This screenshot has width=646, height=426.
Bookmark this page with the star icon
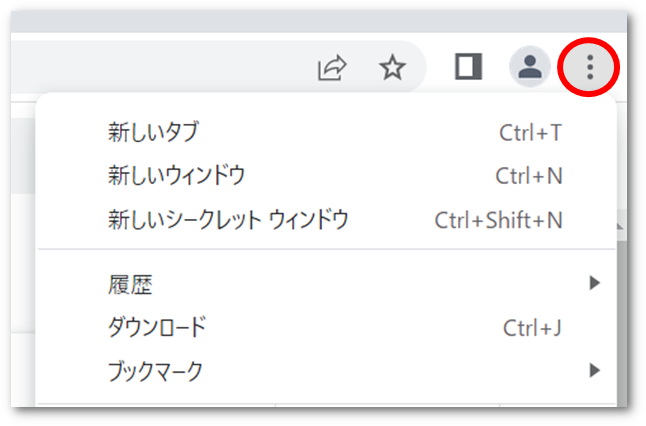[x=392, y=67]
